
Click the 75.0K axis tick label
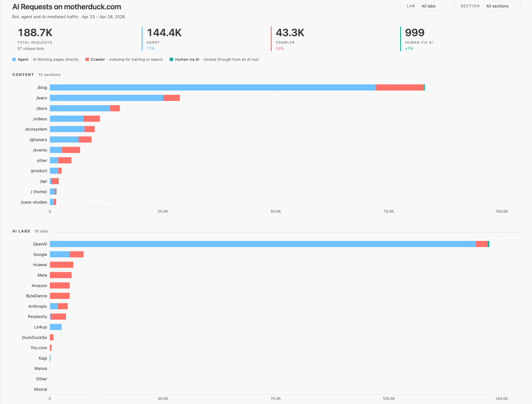coord(389,212)
